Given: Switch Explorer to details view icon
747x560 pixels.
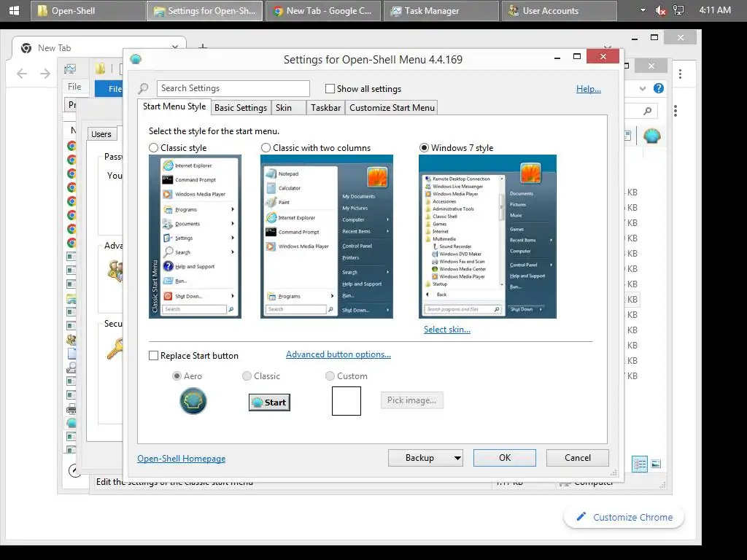Looking at the screenshot, I should (x=639, y=463).
